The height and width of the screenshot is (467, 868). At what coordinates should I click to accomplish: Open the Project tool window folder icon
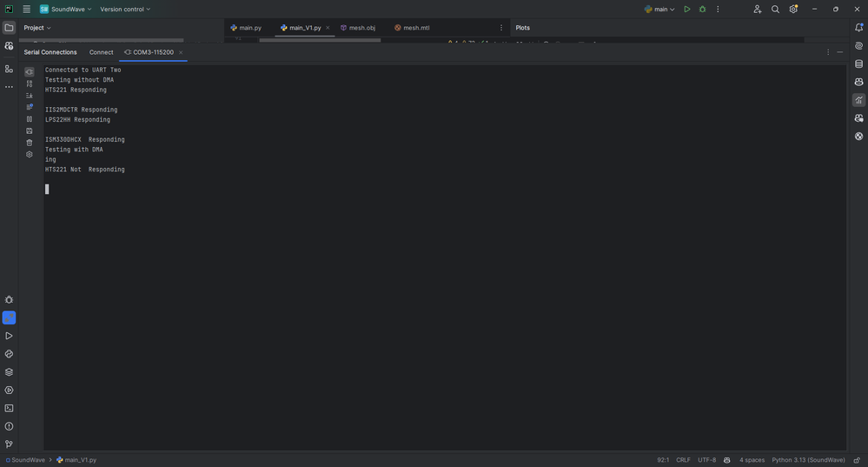pyautogui.click(x=9, y=28)
